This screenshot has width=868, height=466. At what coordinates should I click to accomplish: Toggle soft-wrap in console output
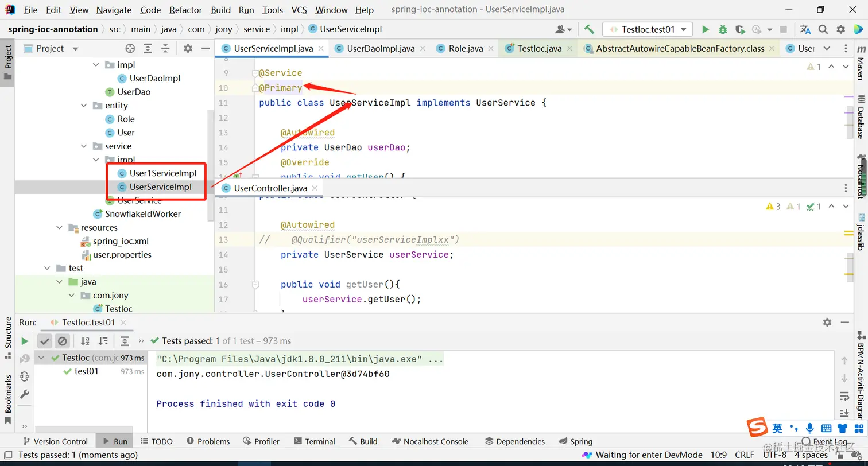pos(844,396)
